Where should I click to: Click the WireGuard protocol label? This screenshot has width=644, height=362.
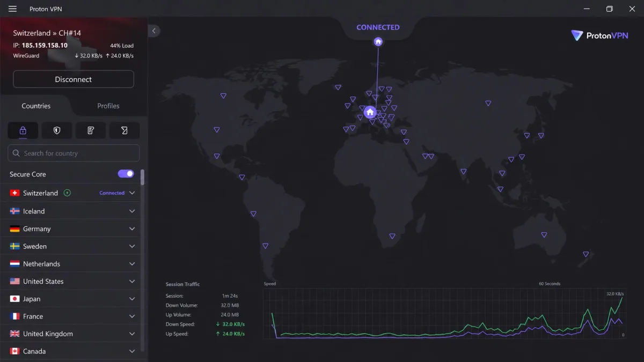click(x=26, y=56)
